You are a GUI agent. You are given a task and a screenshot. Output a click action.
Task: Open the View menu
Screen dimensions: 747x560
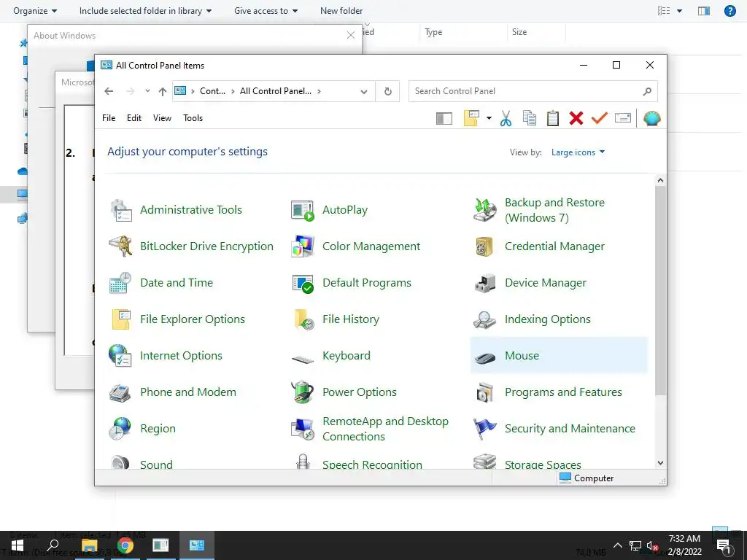(x=162, y=118)
